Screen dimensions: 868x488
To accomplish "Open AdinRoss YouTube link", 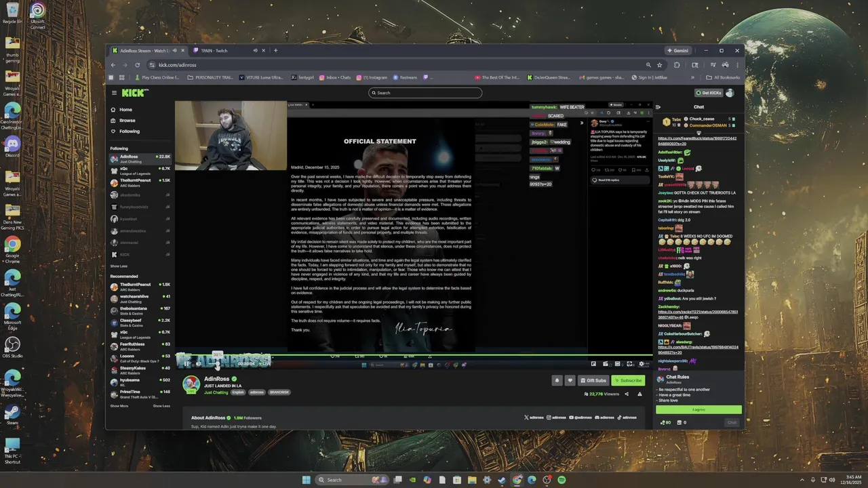I will coord(581,418).
